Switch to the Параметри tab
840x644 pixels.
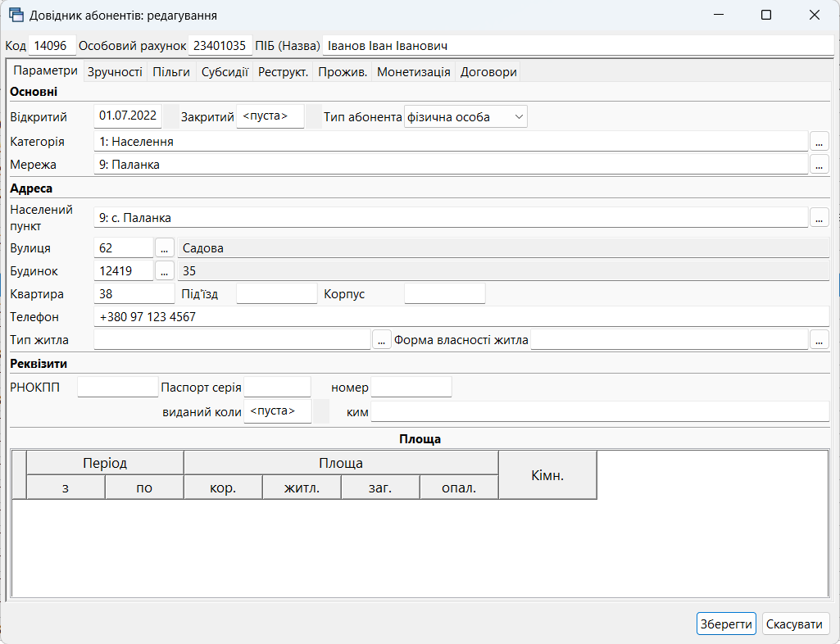click(46, 70)
